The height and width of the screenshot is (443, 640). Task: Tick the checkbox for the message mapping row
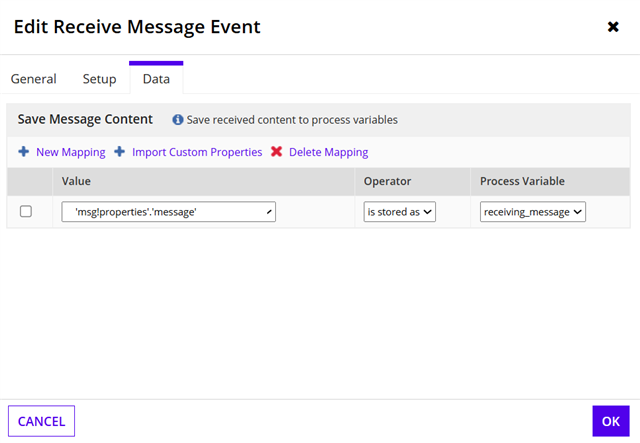click(26, 212)
